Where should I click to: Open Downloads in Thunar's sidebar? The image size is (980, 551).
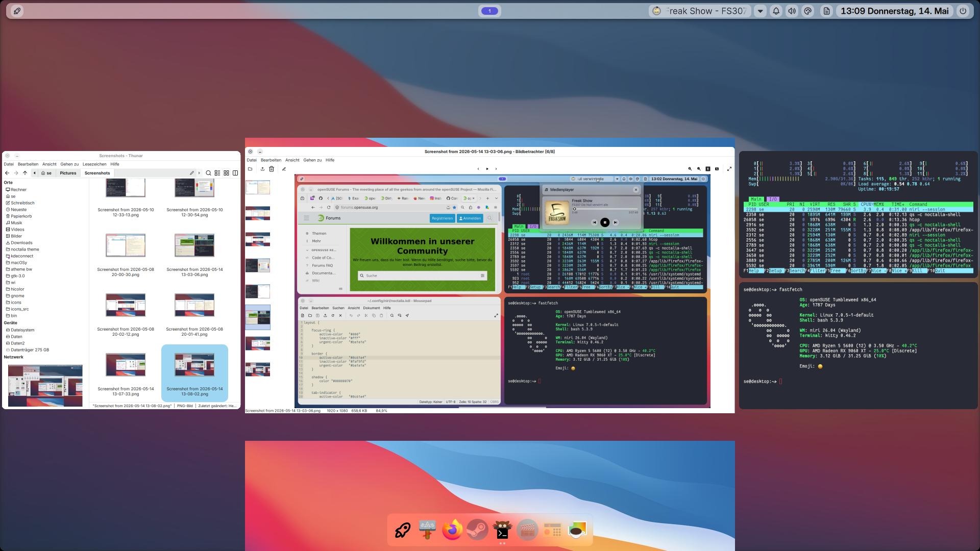(x=21, y=243)
